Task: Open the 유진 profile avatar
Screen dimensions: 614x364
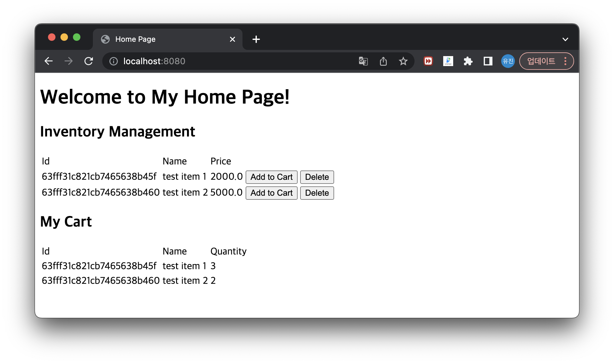Action: click(508, 61)
